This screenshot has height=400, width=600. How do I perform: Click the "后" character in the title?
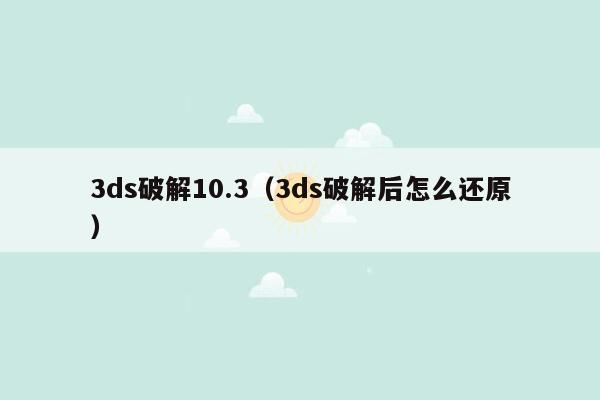tap(391, 189)
